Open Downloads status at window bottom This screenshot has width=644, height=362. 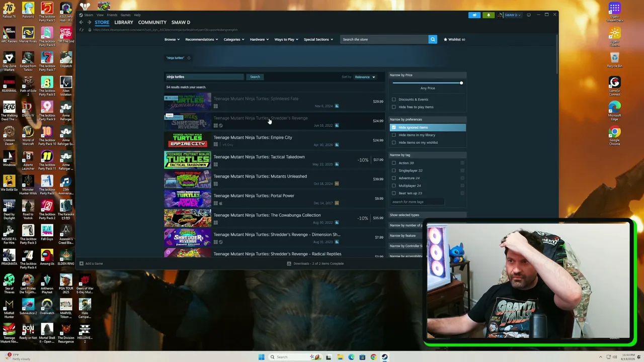[315, 263]
